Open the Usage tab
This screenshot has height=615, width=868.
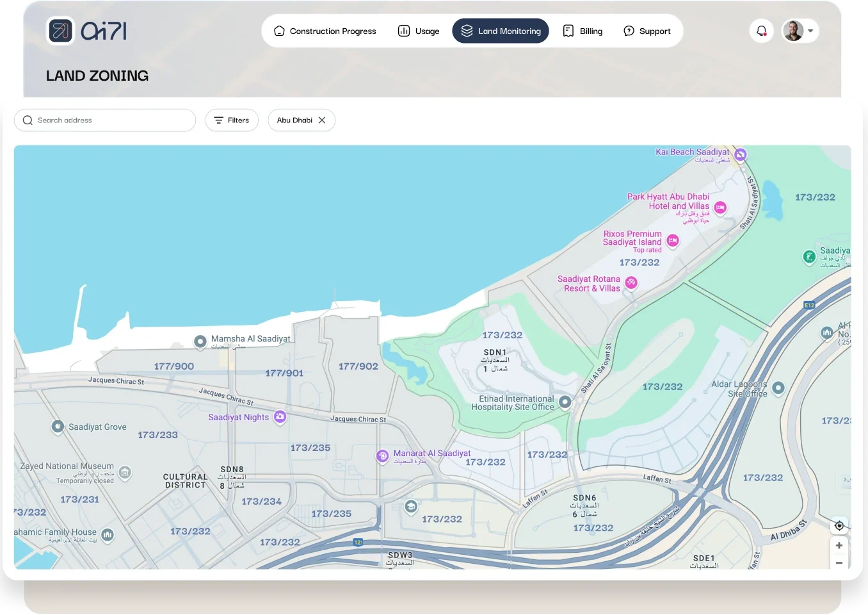tap(419, 31)
